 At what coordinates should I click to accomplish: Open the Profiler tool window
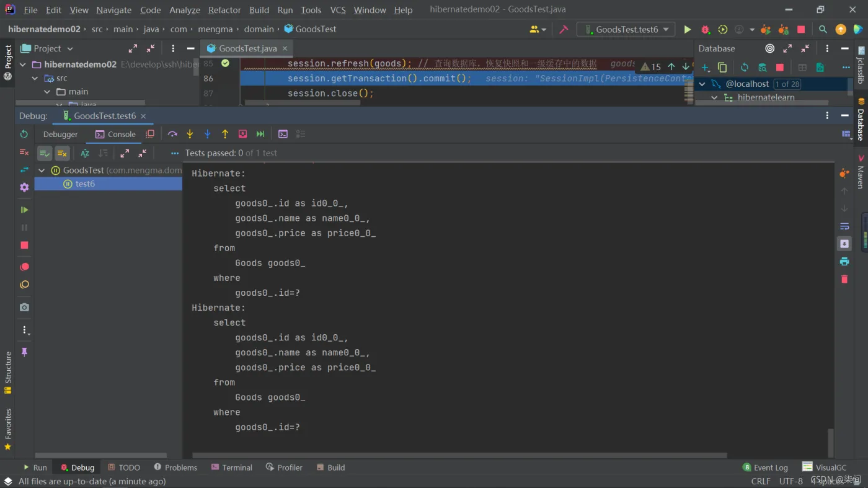[284, 468]
